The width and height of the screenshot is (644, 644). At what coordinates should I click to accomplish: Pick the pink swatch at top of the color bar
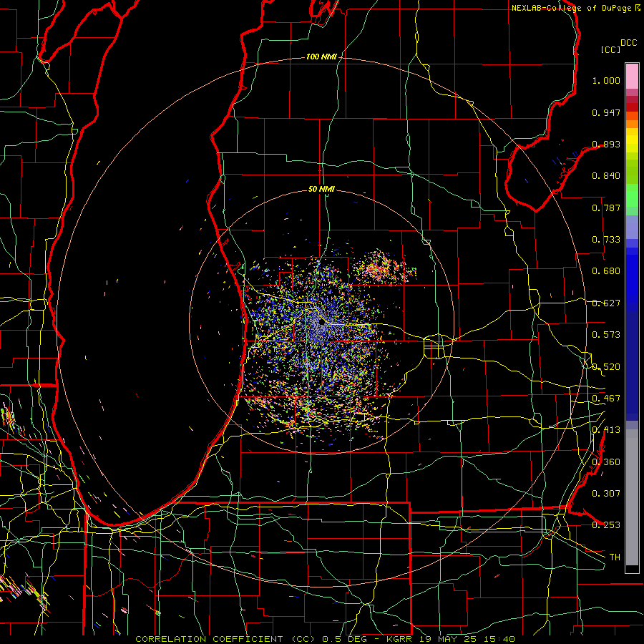632,76
